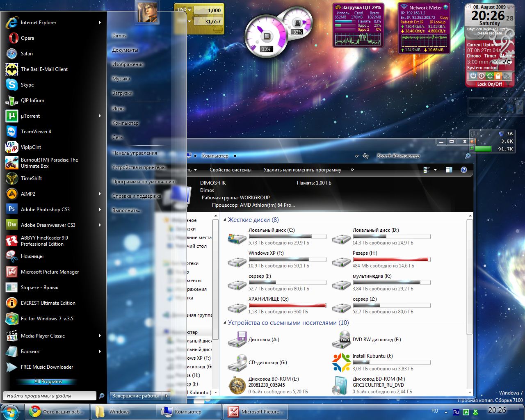Image resolution: width=525 pixels, height=420 pixels.
Task: Select Выполнить... in Start menu
Action: point(127,210)
